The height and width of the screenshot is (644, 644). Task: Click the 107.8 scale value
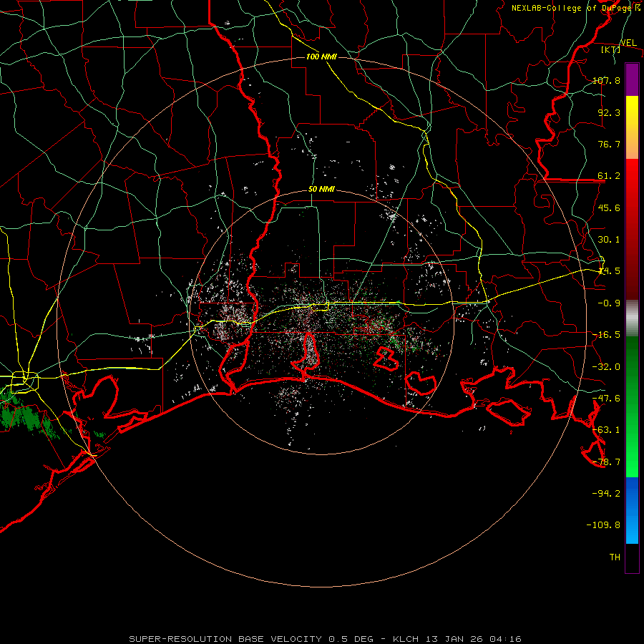pos(606,80)
